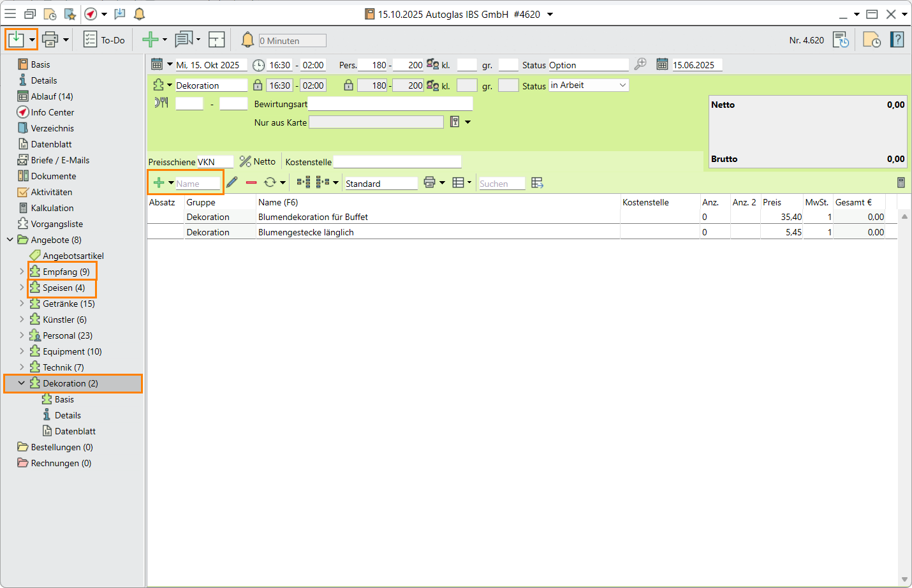Click the red minus remove article icon
This screenshot has height=588, width=912.
click(251, 182)
